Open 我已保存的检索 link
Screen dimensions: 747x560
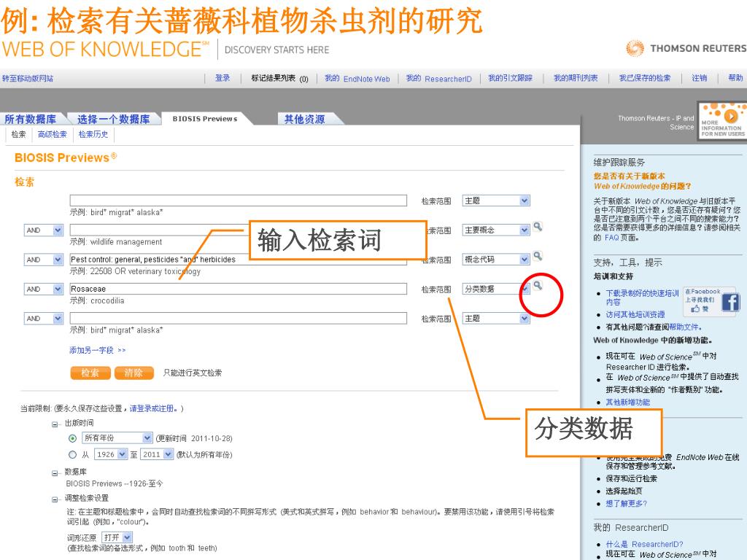point(645,78)
